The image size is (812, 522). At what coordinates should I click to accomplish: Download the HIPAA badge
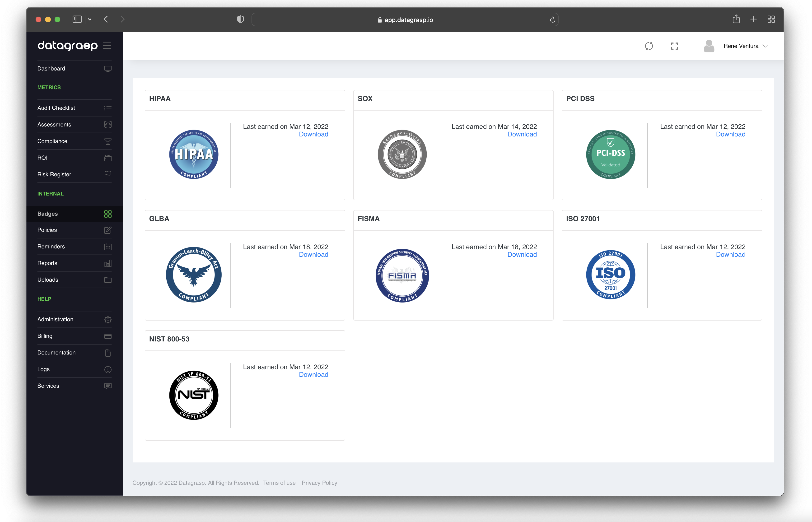point(313,134)
